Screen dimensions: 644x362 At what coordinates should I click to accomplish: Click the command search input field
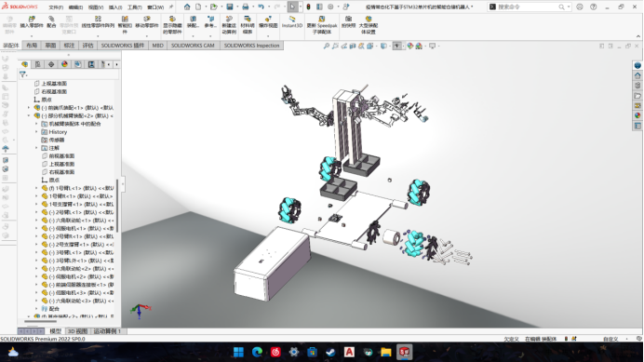coord(528,7)
